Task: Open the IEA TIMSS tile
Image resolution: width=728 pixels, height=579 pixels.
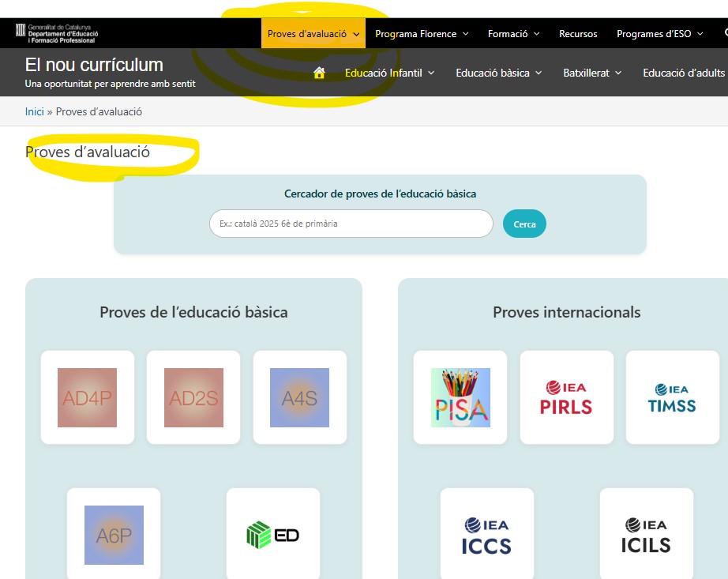Action: click(x=672, y=397)
